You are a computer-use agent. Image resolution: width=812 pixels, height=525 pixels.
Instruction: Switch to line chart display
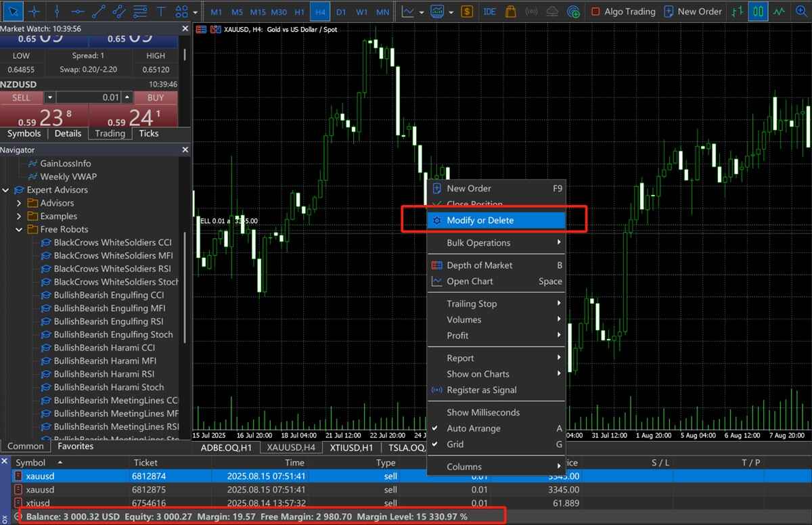click(780, 12)
